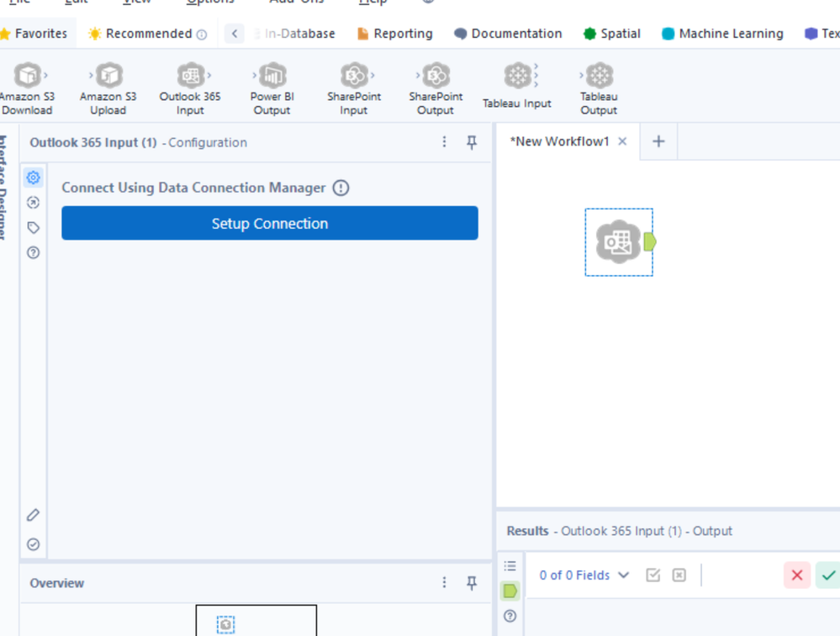Open the Recommended tool category
The height and width of the screenshot is (636, 840).
(147, 34)
